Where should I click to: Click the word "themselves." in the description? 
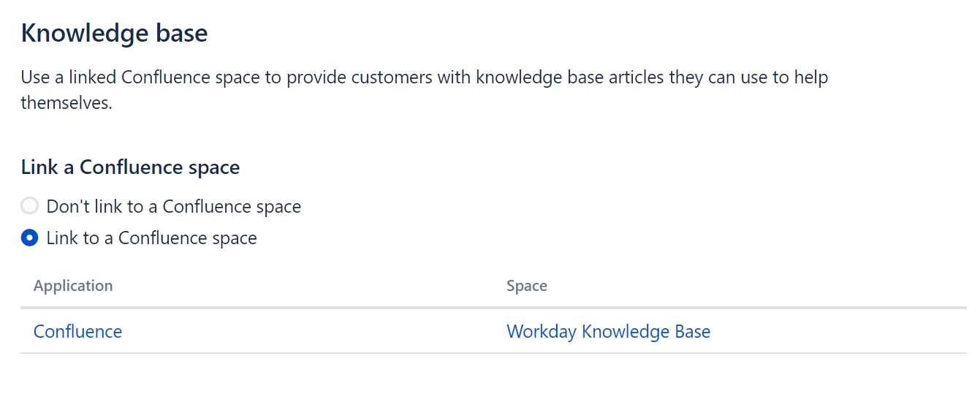pos(67,103)
